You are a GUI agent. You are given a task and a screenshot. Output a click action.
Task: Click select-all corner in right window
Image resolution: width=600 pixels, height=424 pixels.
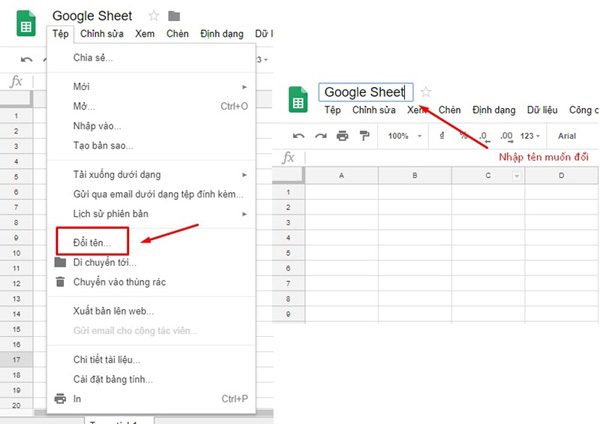pyautogui.click(x=289, y=175)
